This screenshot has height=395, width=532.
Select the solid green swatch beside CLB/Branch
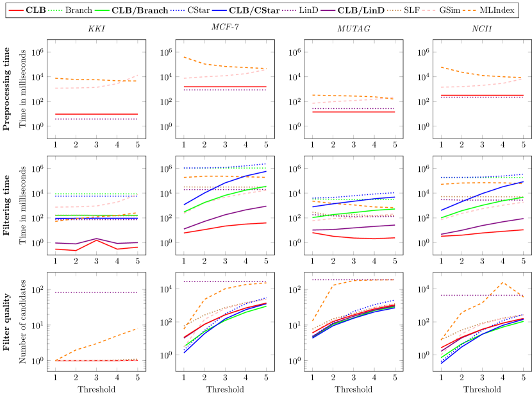tap(102, 11)
